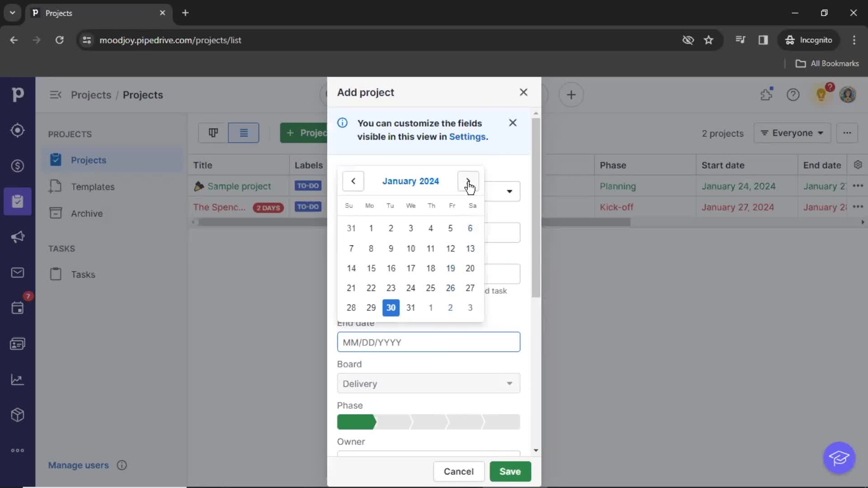The image size is (868, 488).
Task: Click the Settings link in info banner
Action: click(467, 136)
